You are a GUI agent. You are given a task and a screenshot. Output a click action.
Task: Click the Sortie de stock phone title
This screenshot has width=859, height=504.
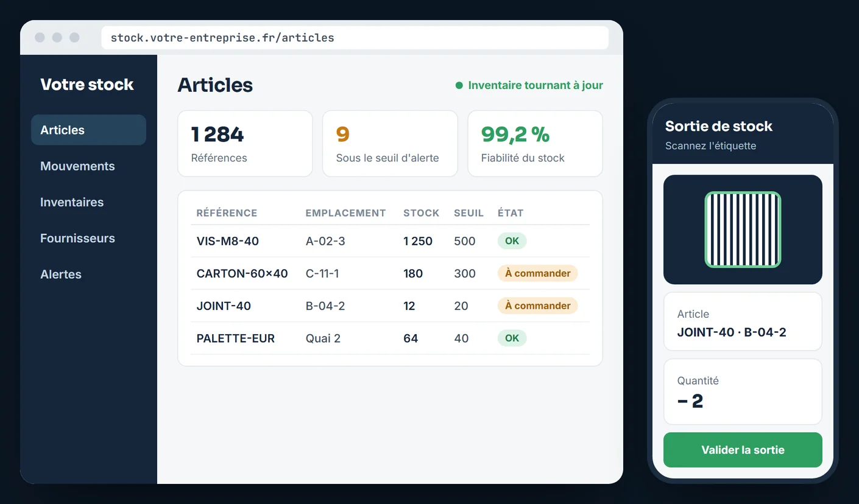(719, 126)
